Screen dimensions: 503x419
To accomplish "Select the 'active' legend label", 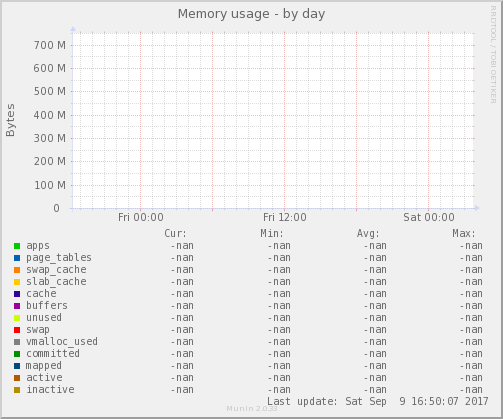I will click(44, 377).
